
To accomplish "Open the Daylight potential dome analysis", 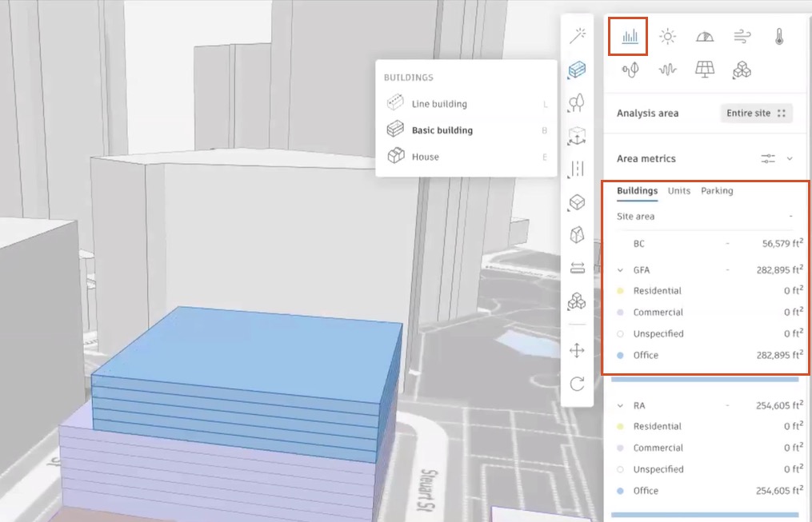I will point(705,37).
